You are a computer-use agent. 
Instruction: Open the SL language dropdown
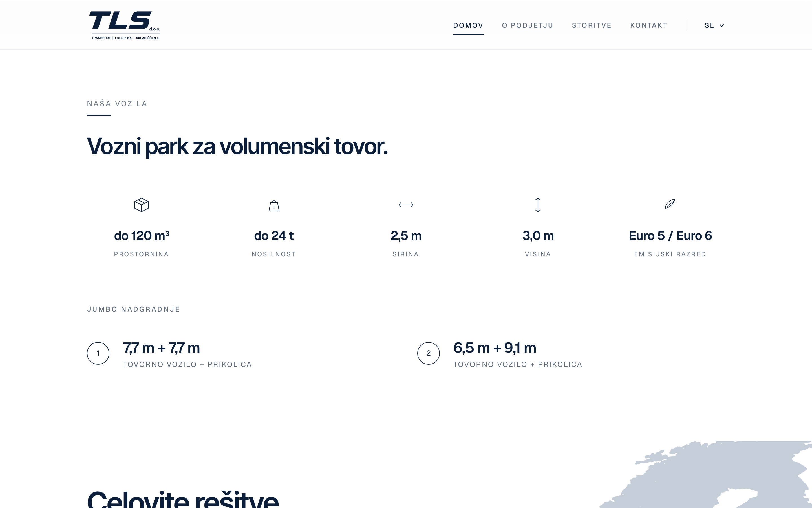(714, 25)
